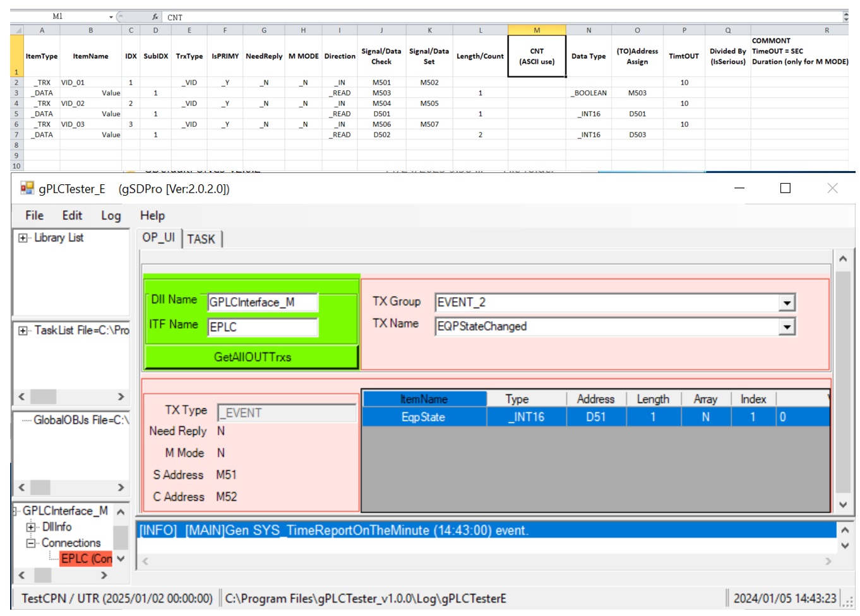The image size is (860, 616).
Task: Click horizontal scrollbar thumb under TaskList panel
Action: 43,397
